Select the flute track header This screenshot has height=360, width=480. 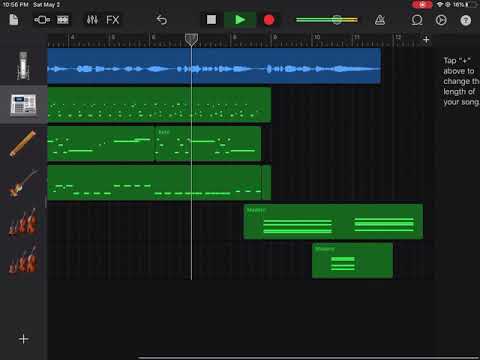click(23, 144)
